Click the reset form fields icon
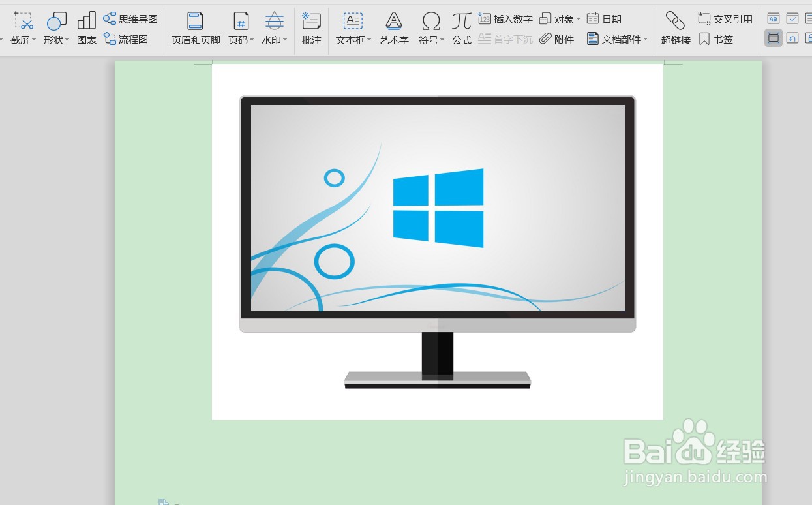Screen dimensions: 812x505 click(x=792, y=38)
